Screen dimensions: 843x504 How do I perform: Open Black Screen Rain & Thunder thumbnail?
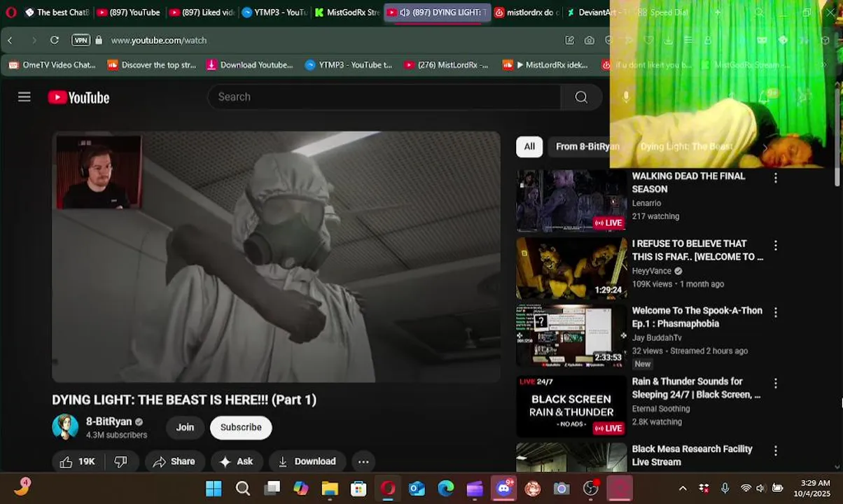pyautogui.click(x=571, y=406)
